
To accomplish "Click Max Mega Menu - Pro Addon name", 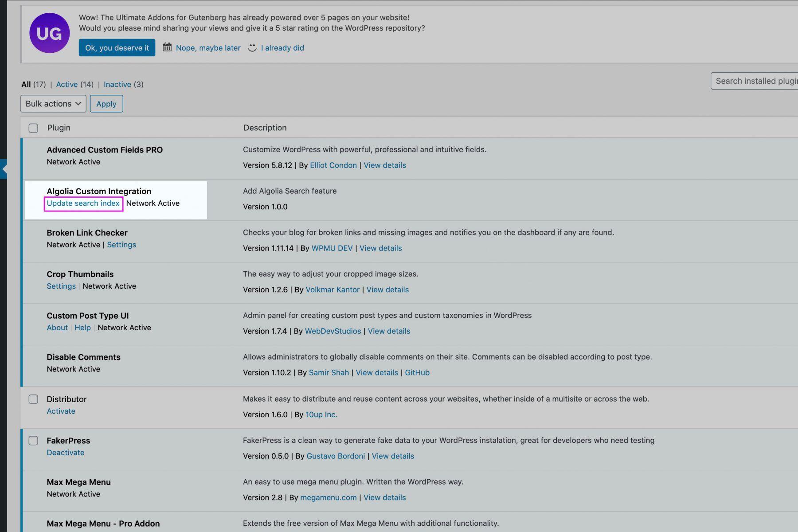I will [x=103, y=524].
